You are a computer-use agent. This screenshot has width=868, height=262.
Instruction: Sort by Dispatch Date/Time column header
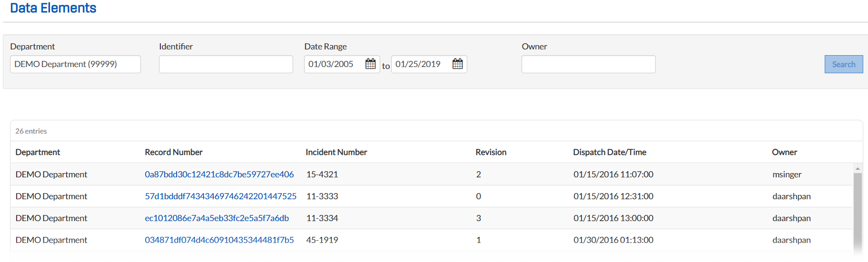(610, 152)
